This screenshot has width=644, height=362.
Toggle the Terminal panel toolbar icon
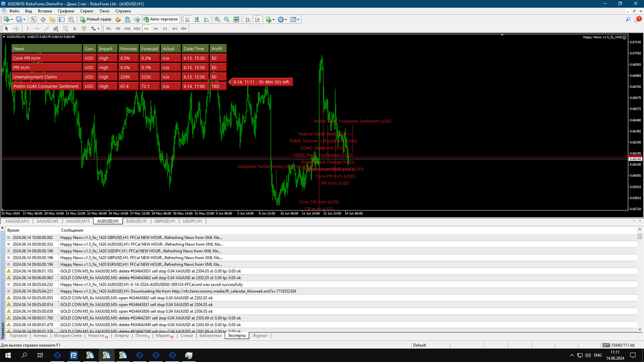[x=62, y=19]
